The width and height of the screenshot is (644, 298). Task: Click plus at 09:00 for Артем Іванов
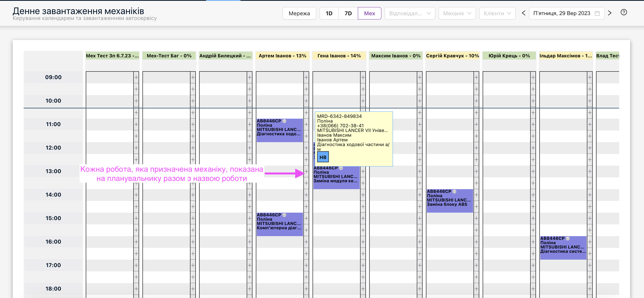(x=306, y=77)
